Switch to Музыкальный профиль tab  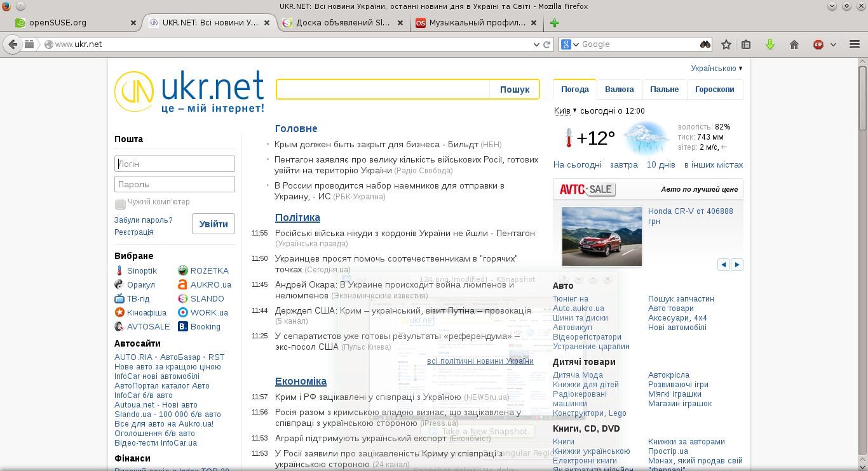coord(476,23)
